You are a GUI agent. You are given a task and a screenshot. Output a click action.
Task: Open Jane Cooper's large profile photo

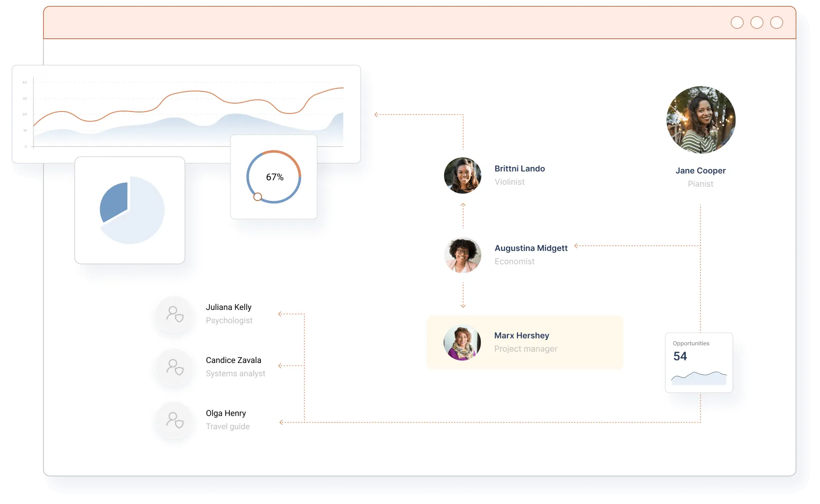[x=701, y=120]
